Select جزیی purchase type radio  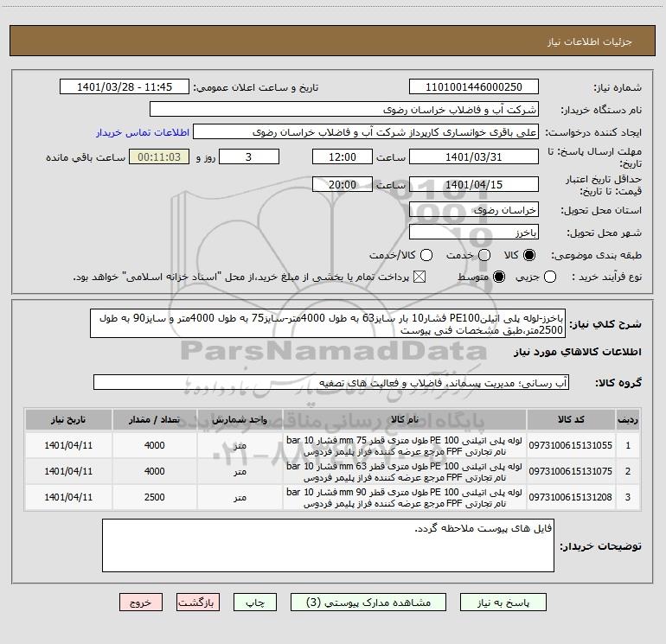coord(549,277)
